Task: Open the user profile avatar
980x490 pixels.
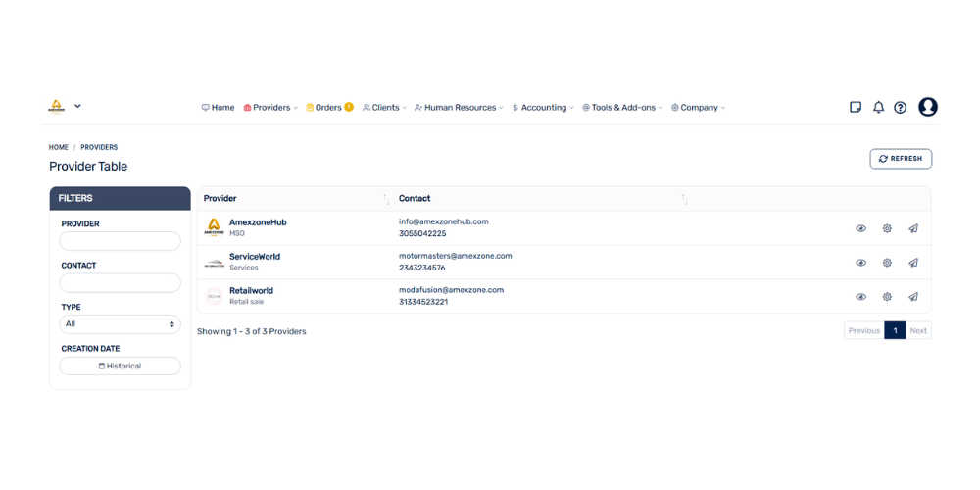Action: 927,107
